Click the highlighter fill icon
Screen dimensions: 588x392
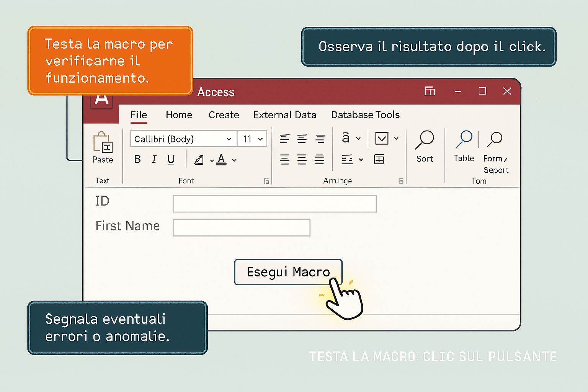pos(199,160)
